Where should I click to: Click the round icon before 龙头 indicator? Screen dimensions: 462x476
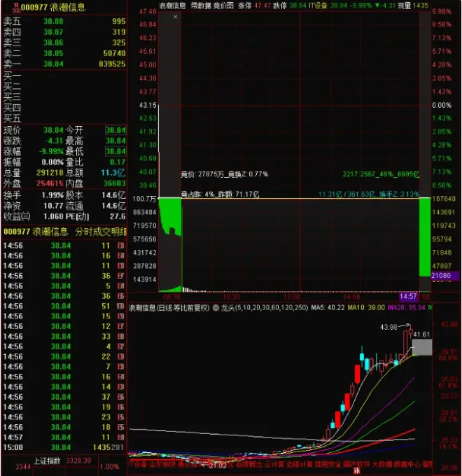[216, 307]
